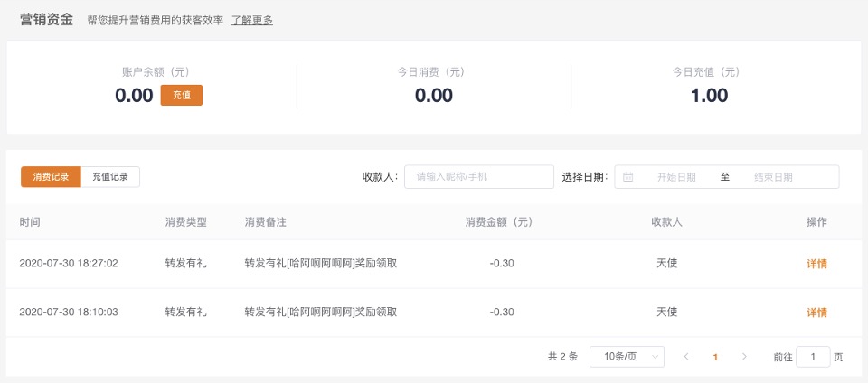Expand the 10条/页 page size dropdown
The height and width of the screenshot is (383, 868).
(627, 357)
